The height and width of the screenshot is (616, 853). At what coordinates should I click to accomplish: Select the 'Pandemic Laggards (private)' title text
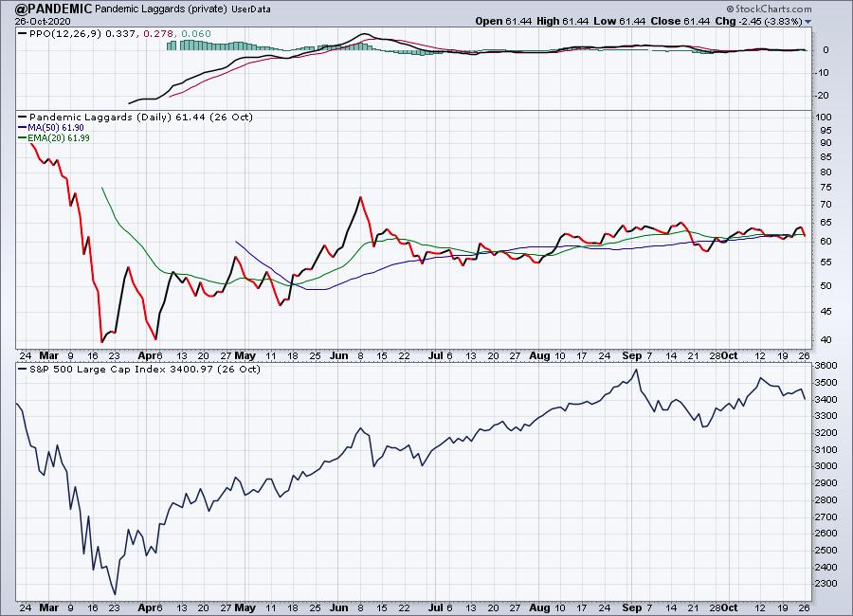tap(161, 9)
